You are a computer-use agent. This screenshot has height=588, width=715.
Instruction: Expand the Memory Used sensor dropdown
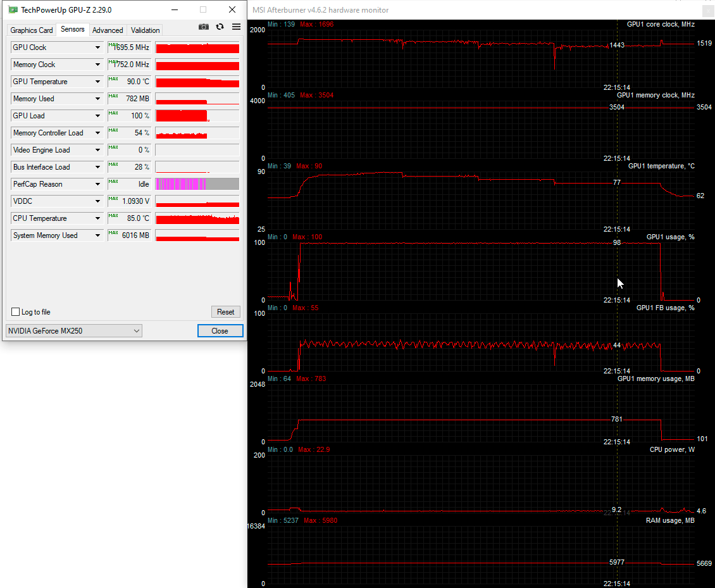click(97, 99)
